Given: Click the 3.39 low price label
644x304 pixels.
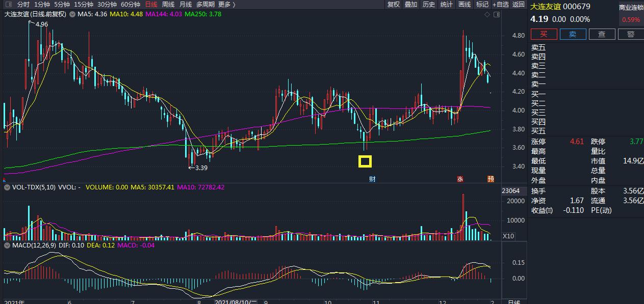Looking at the screenshot, I should click(x=201, y=168).
